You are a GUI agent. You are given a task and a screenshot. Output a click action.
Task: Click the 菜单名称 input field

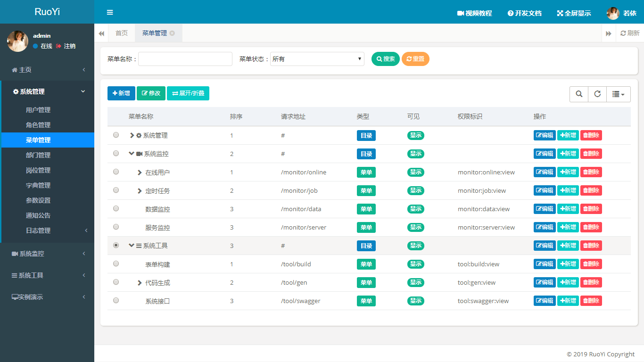pyautogui.click(x=185, y=59)
